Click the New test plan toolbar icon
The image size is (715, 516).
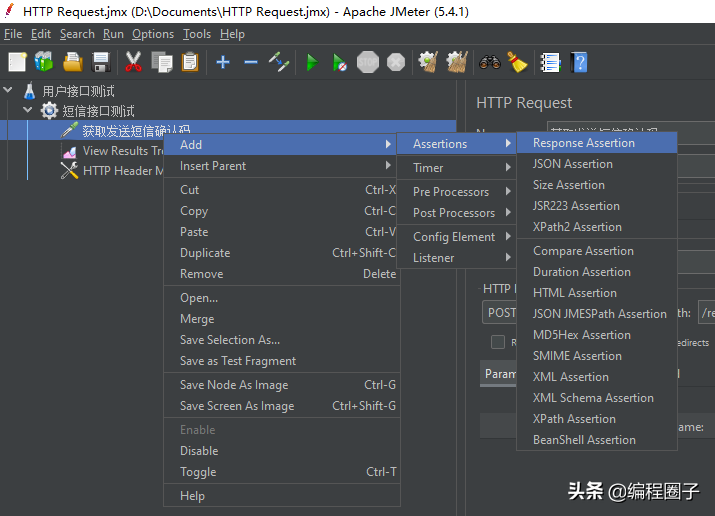point(17,62)
